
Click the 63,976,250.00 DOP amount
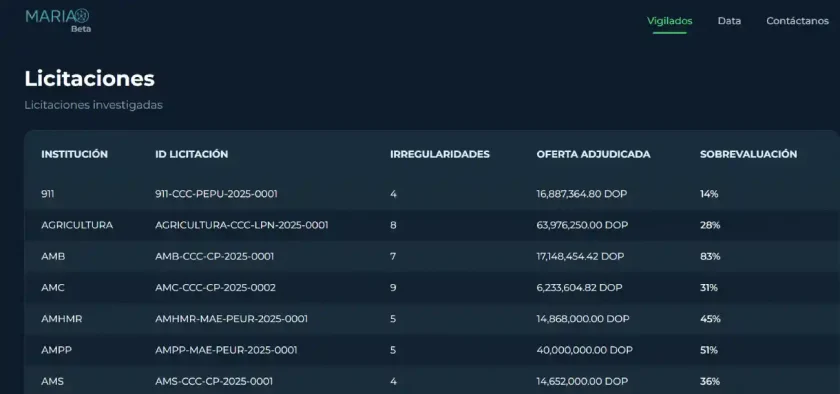click(x=582, y=225)
